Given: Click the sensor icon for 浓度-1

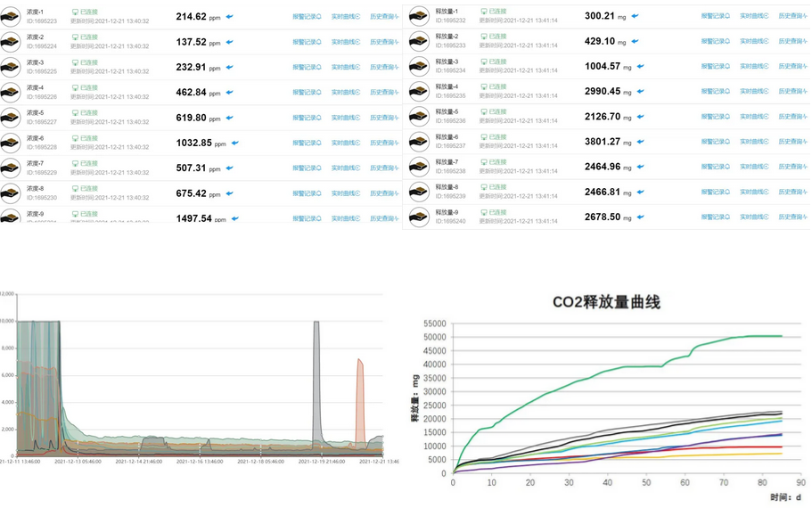Looking at the screenshot, I should pos(11,16).
